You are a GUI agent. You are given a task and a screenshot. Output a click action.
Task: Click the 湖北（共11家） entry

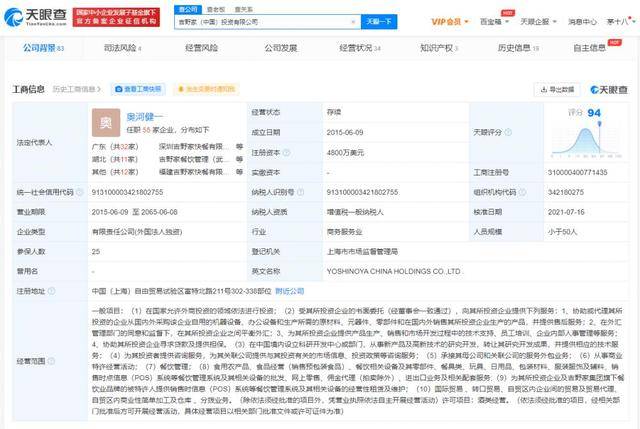click(x=115, y=159)
